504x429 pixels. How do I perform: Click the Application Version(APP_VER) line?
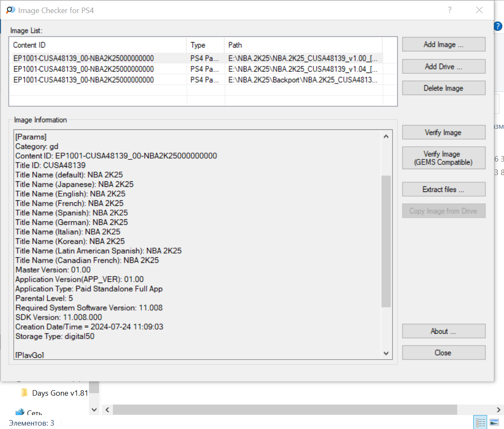click(80, 279)
